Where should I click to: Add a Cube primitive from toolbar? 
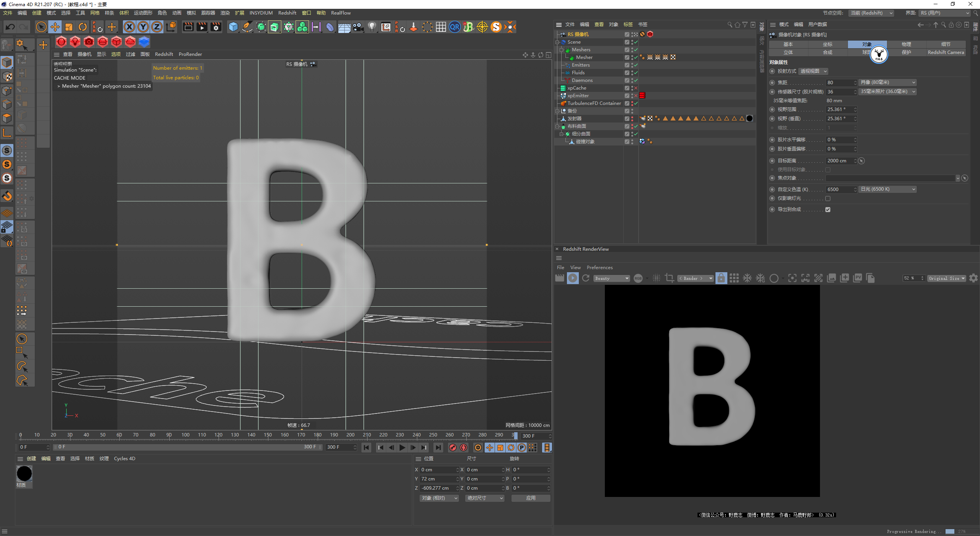pyautogui.click(x=233, y=27)
